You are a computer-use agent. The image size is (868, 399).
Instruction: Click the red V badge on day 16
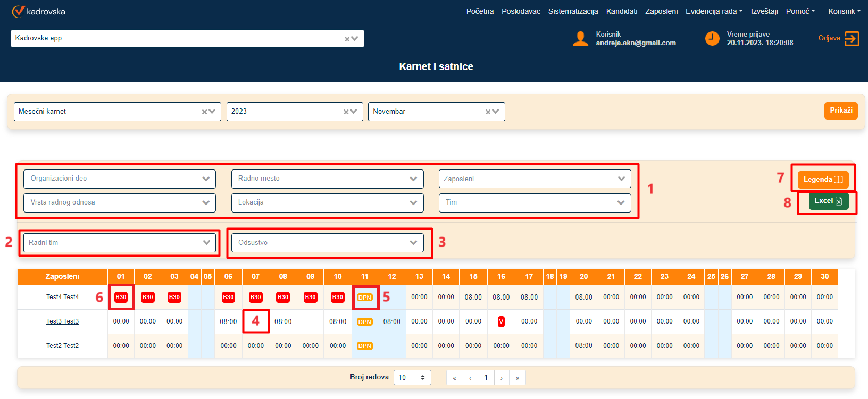[501, 321]
